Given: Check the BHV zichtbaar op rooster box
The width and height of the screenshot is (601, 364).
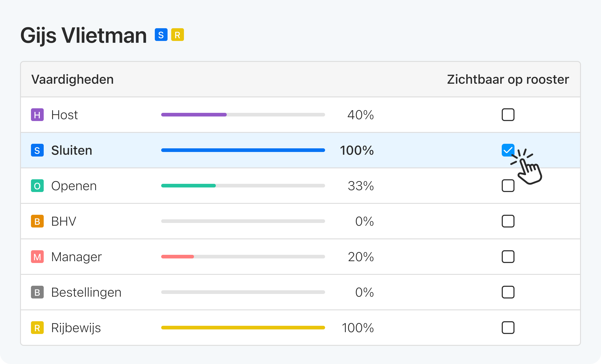Looking at the screenshot, I should [508, 221].
